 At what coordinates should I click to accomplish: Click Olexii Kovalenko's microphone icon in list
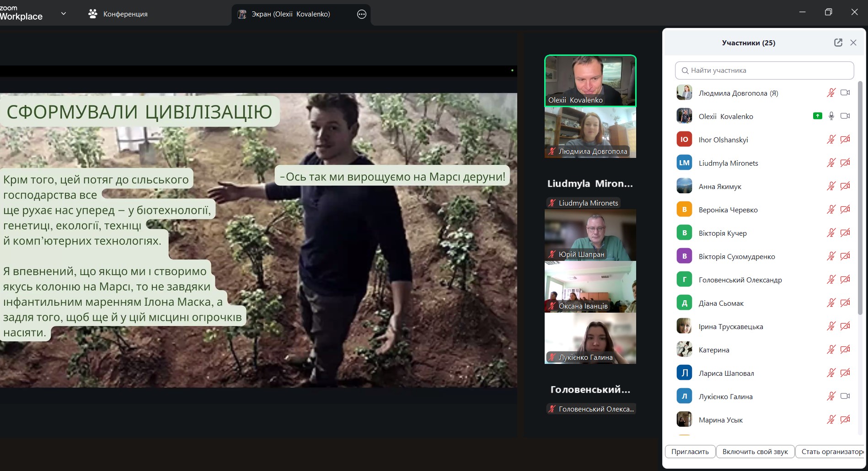831,116
